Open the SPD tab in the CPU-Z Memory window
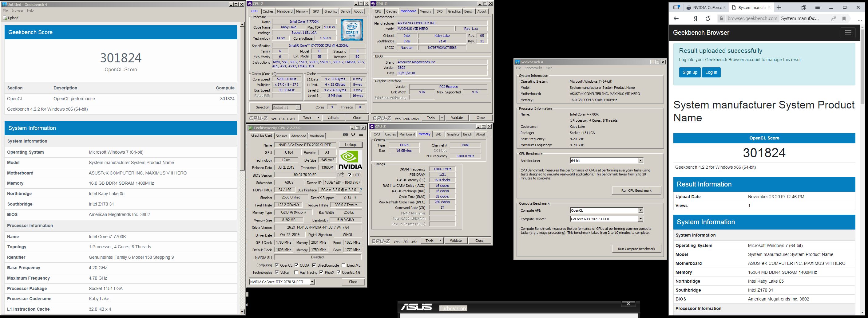Viewport: 868px width, 318px height. [438, 134]
